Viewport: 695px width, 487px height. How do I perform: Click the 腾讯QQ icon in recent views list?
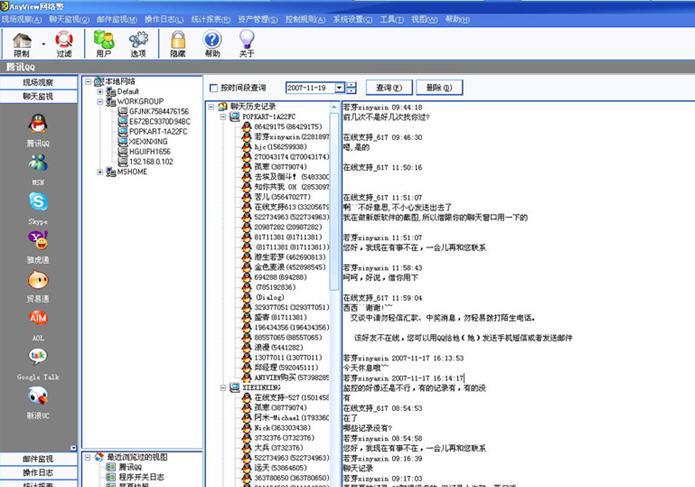(111, 467)
